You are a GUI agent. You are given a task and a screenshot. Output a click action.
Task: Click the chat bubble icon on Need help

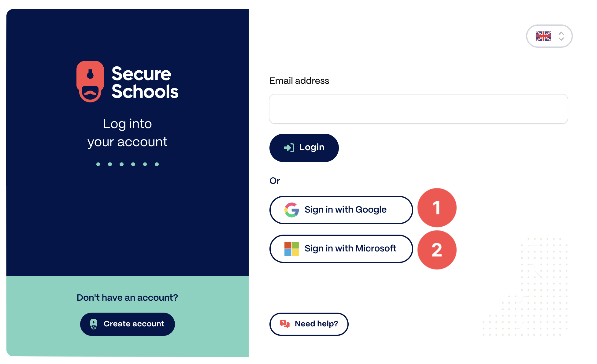284,324
